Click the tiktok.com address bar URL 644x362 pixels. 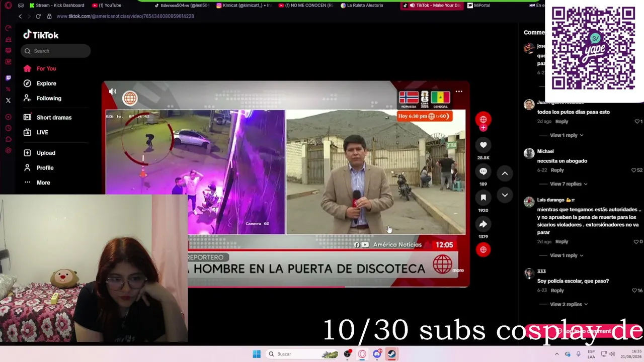pyautogui.click(x=125, y=16)
